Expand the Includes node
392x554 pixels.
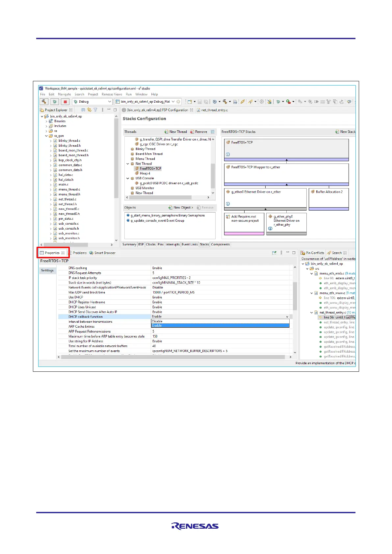46,126
